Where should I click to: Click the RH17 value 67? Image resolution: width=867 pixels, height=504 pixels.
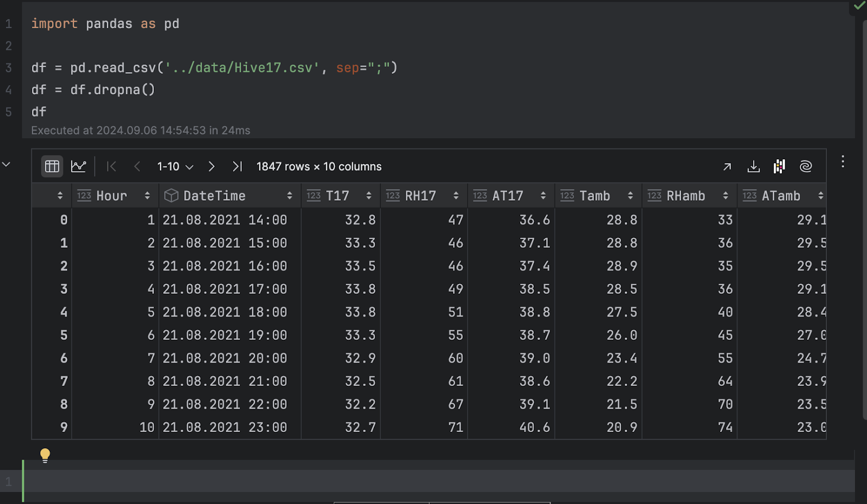coord(456,404)
